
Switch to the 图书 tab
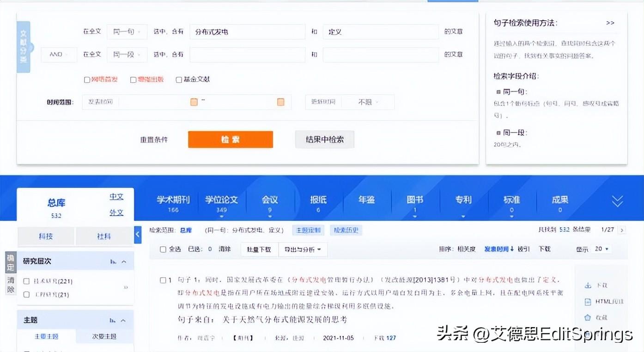point(415,203)
